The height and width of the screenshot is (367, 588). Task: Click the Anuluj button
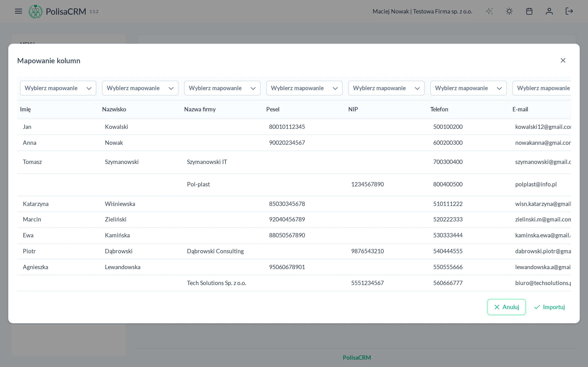[506, 307]
